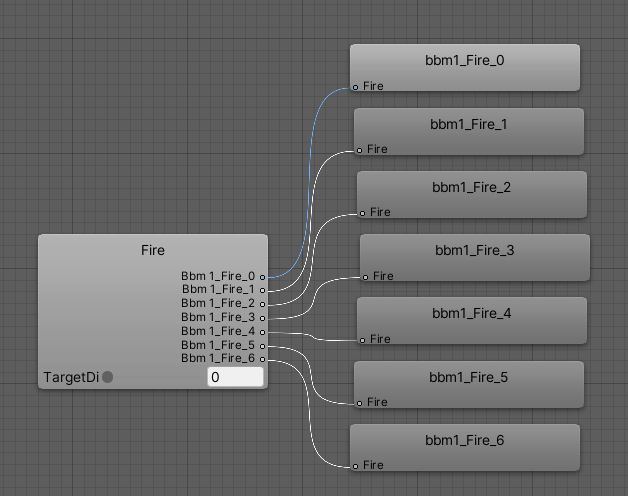This screenshot has width=628, height=496.
Task: Click the Fire input port on bbm1_Fire_6
Action: coord(356,465)
